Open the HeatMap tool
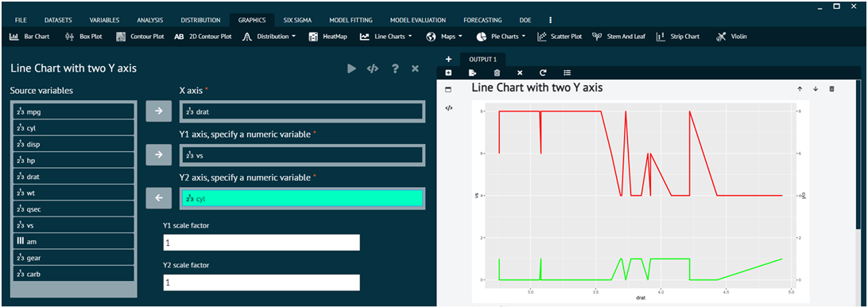Image resolution: width=868 pixels, height=308 pixels. point(327,37)
